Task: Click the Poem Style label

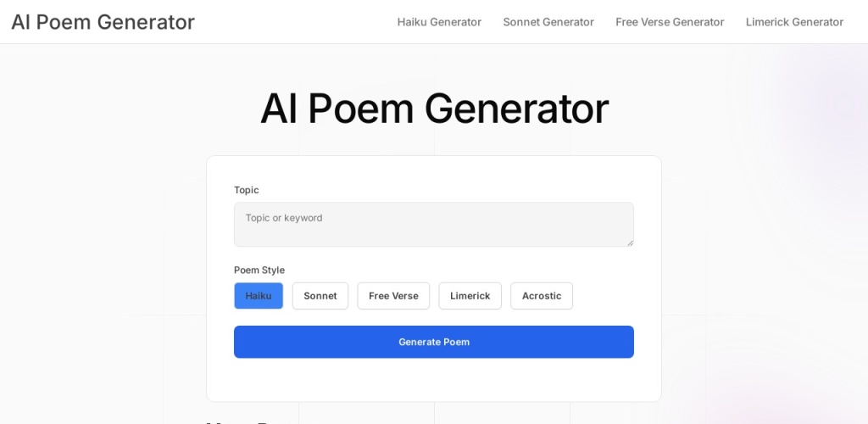Action: click(259, 270)
